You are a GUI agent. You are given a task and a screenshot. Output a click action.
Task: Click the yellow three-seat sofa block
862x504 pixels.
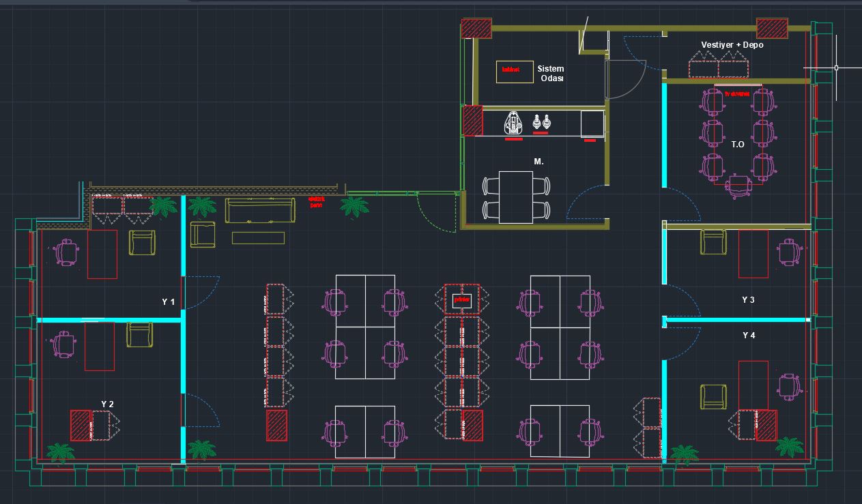click(260, 211)
